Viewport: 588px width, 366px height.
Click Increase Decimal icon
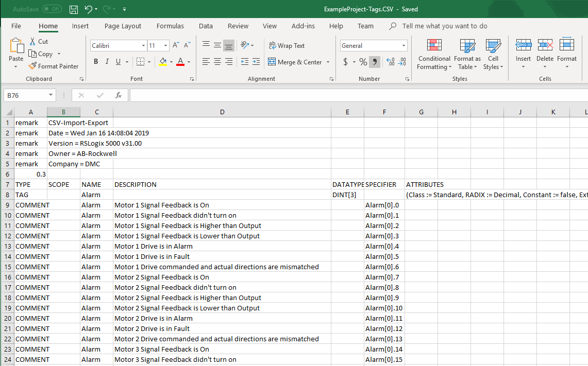tap(391, 61)
